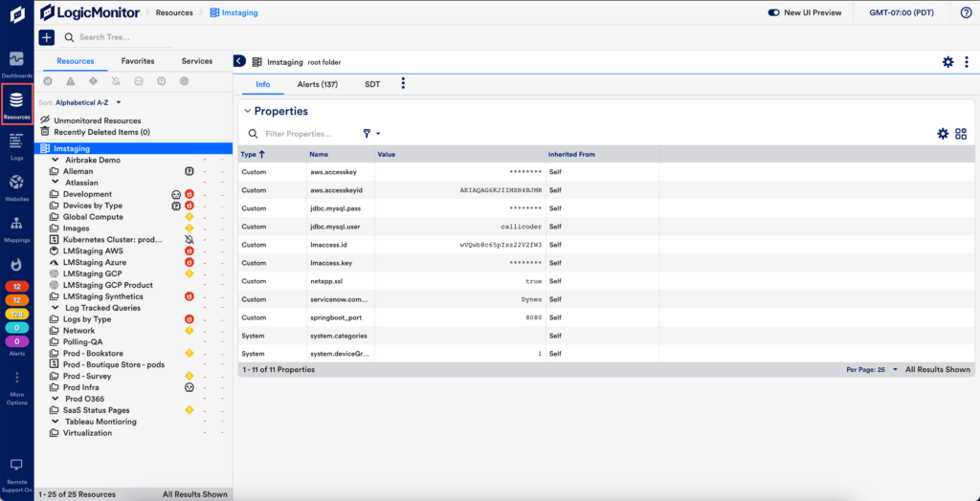The height and width of the screenshot is (501, 980).
Task: Click Properties table settings gear icon
Action: pyautogui.click(x=943, y=133)
